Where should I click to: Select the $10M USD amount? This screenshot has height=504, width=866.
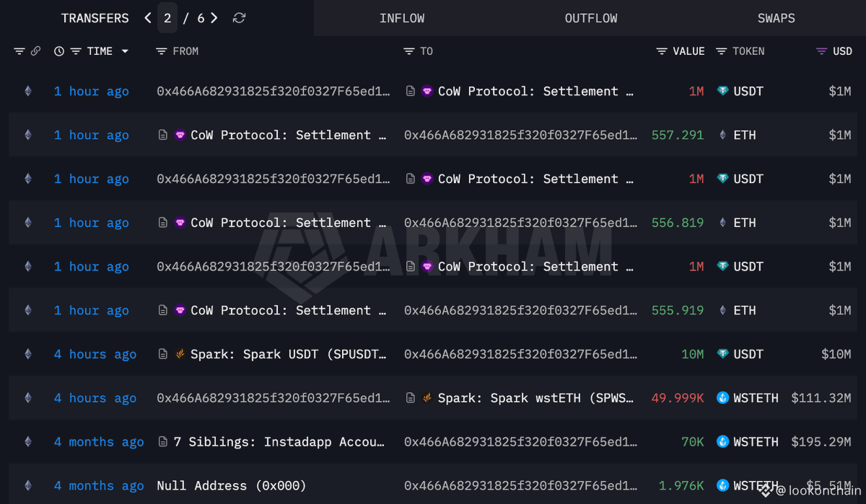tap(836, 355)
